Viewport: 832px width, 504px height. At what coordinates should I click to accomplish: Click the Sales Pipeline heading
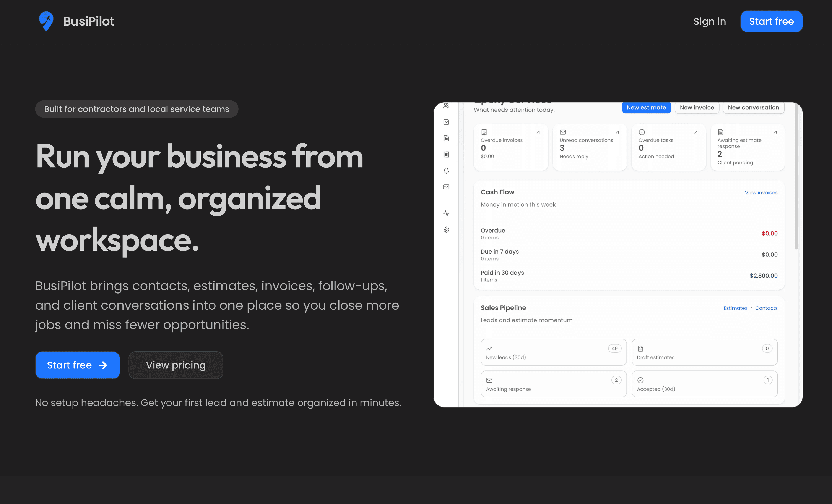click(x=503, y=308)
